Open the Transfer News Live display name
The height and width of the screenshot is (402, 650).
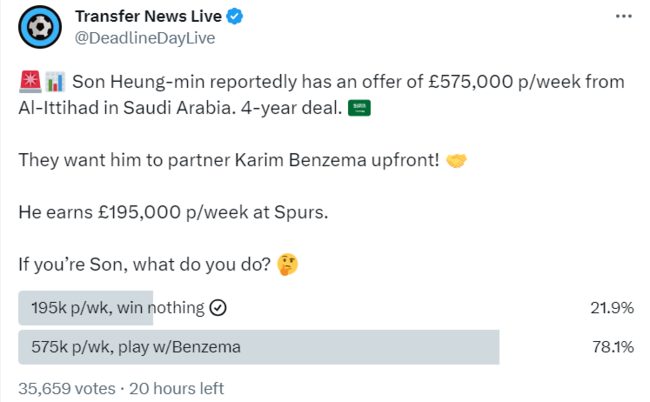(x=135, y=18)
